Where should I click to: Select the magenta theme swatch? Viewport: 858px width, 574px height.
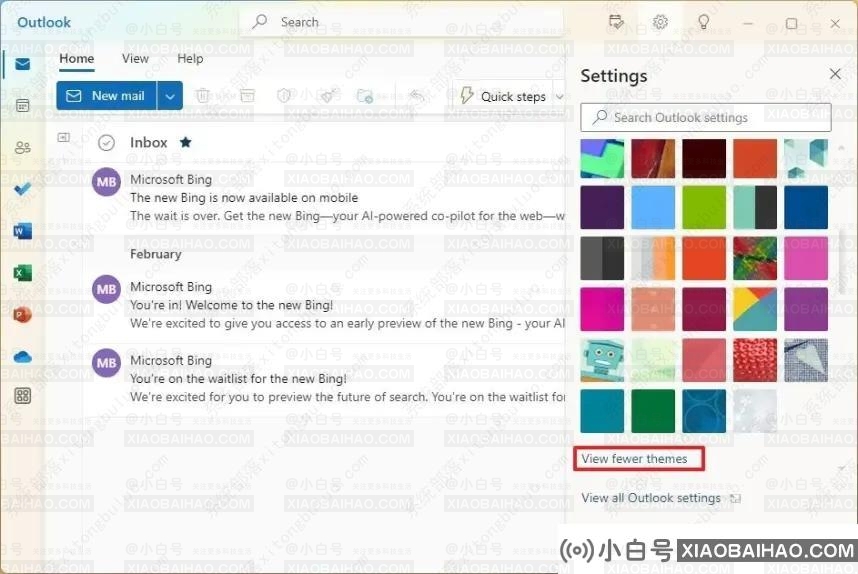click(x=602, y=309)
